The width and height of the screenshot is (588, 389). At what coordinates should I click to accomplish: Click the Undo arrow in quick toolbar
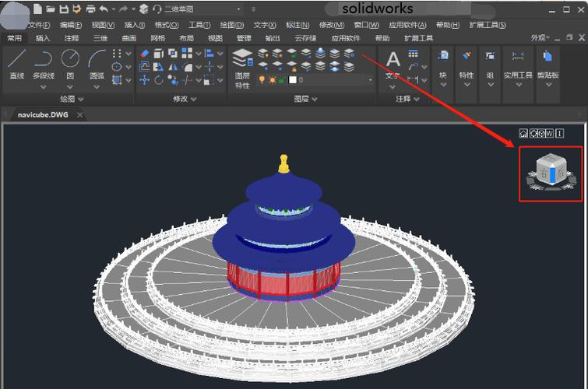coord(104,9)
